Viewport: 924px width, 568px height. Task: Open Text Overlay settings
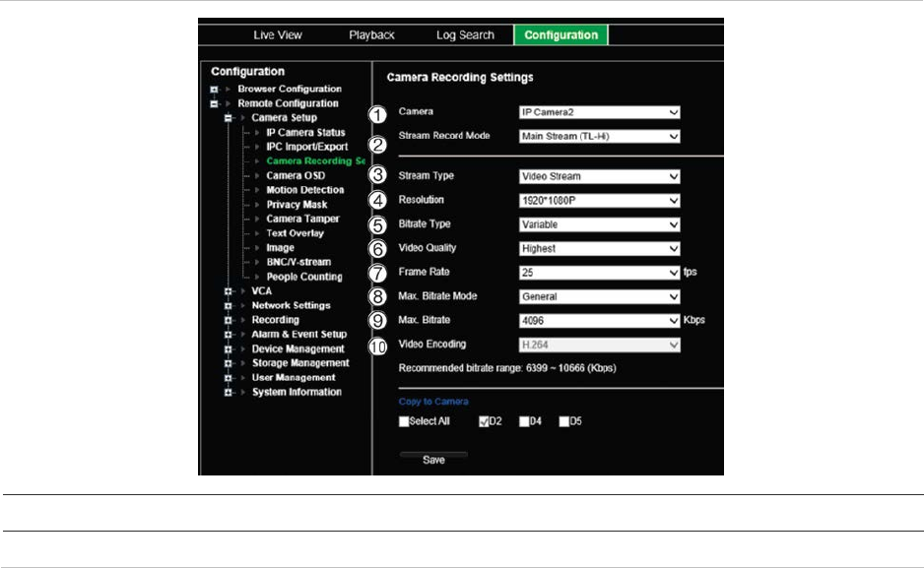[295, 233]
